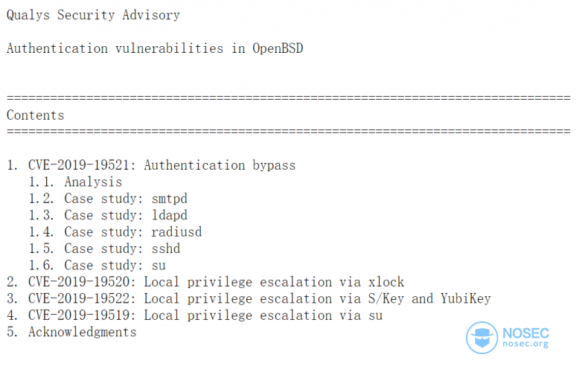Select the Case study: sshd entry
This screenshot has width=588, height=372.
click(x=104, y=248)
